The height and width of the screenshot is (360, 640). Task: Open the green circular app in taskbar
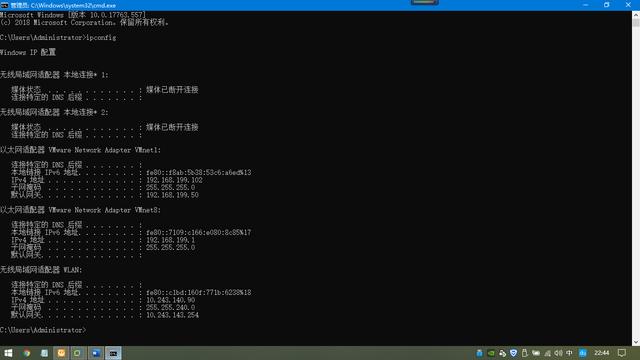coord(78,353)
